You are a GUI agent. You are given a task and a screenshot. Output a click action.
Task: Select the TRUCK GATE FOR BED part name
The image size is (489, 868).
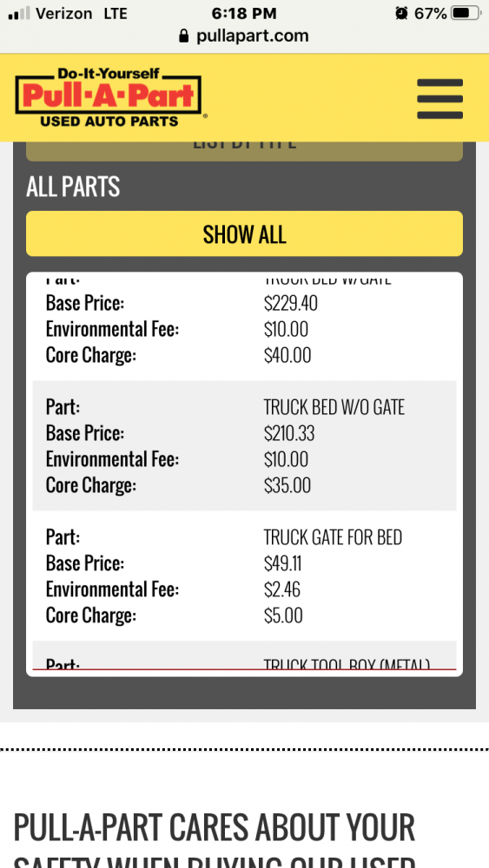pyautogui.click(x=333, y=537)
